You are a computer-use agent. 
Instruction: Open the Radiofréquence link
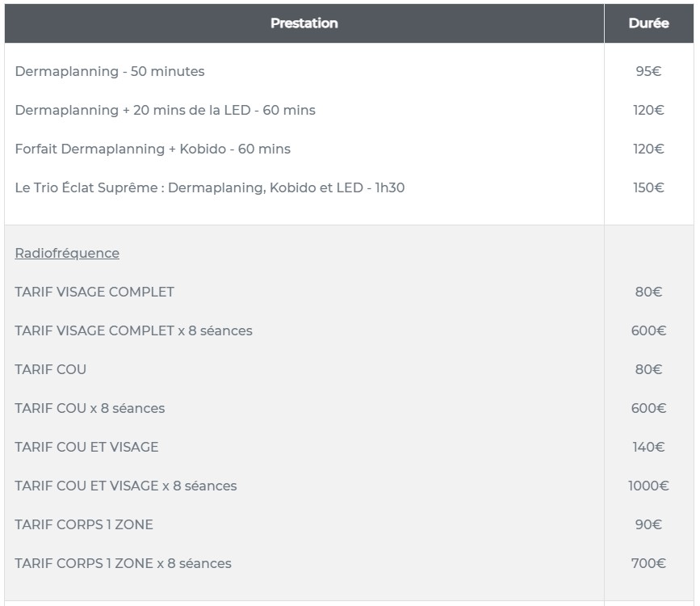click(x=67, y=253)
